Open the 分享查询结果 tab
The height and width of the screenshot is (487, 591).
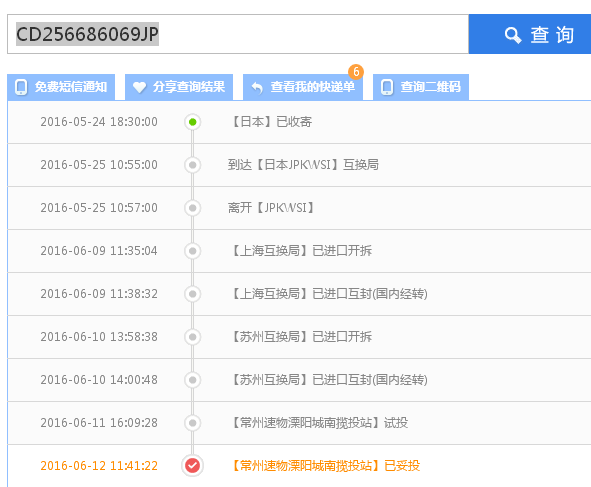(179, 87)
